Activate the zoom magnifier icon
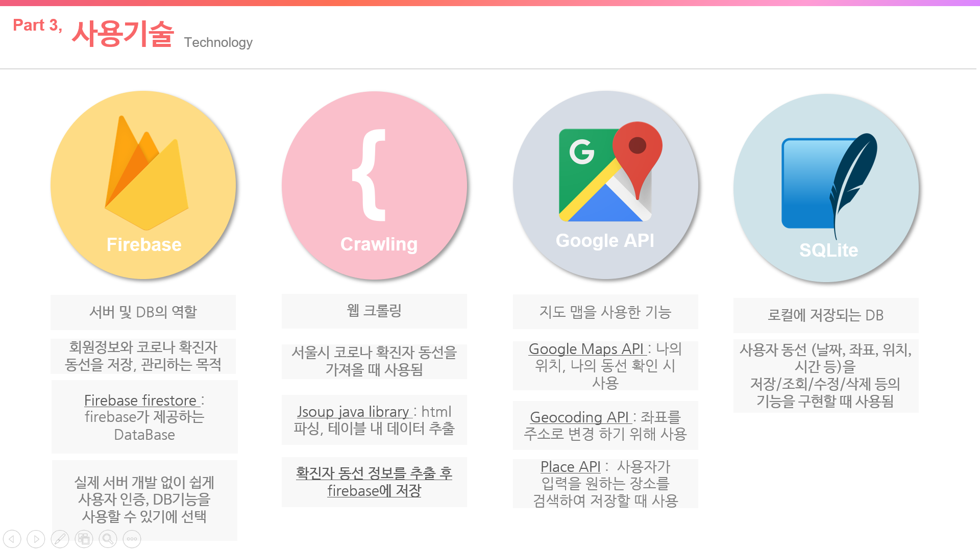The width and height of the screenshot is (980, 551). click(108, 539)
